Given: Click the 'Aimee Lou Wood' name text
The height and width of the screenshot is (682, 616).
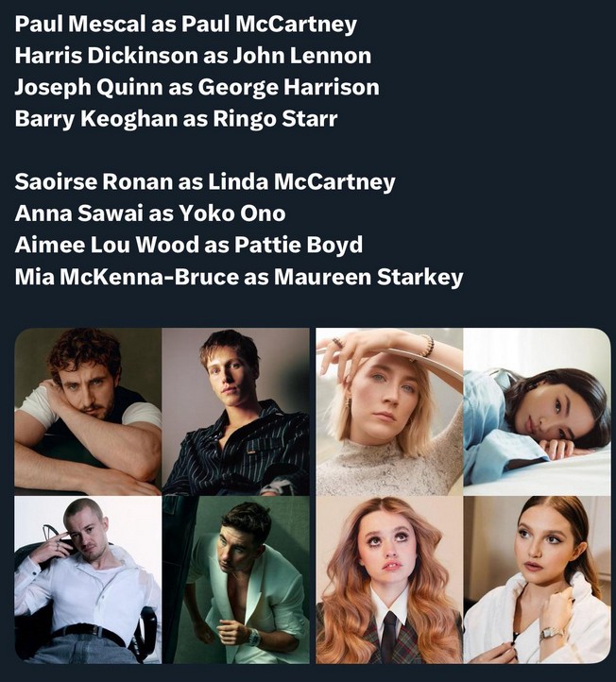Looking at the screenshot, I should tap(107, 245).
